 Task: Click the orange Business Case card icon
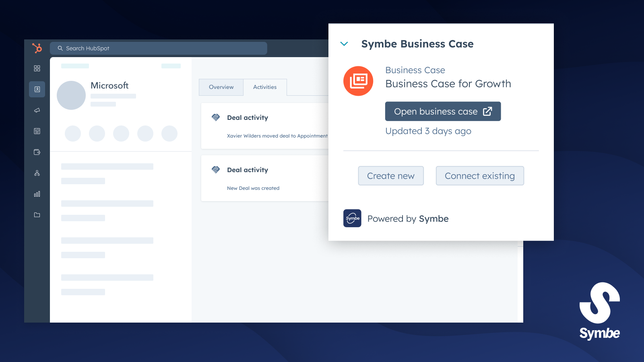pyautogui.click(x=358, y=81)
